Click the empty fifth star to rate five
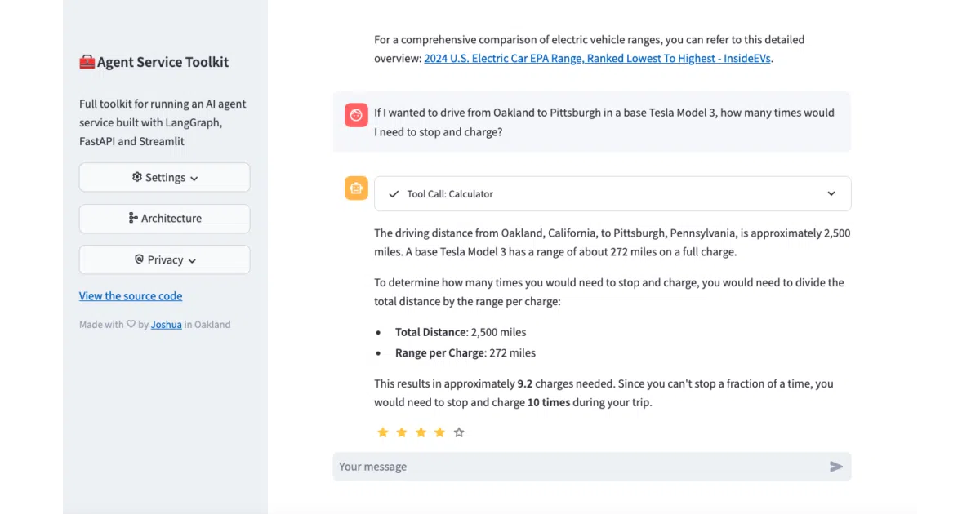Viewport: 980px width, 514px height. pos(459,432)
